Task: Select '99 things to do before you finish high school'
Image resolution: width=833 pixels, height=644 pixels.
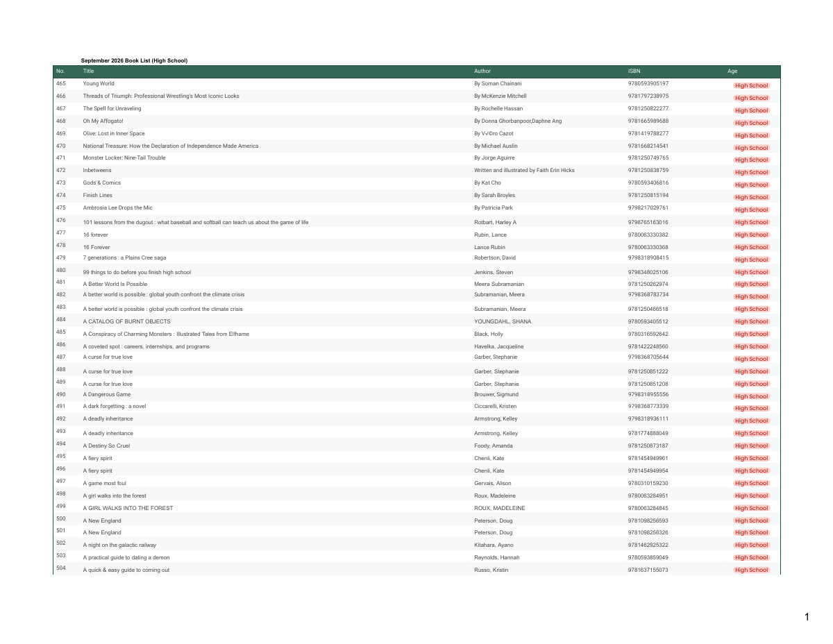Action: [137, 272]
